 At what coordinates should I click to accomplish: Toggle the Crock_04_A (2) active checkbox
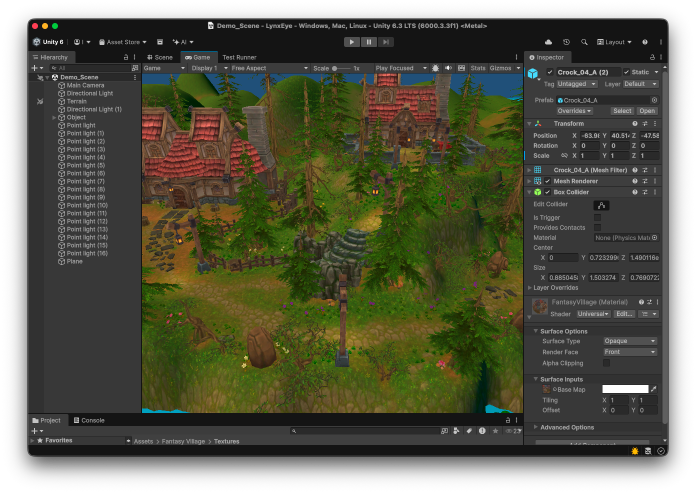(x=550, y=72)
